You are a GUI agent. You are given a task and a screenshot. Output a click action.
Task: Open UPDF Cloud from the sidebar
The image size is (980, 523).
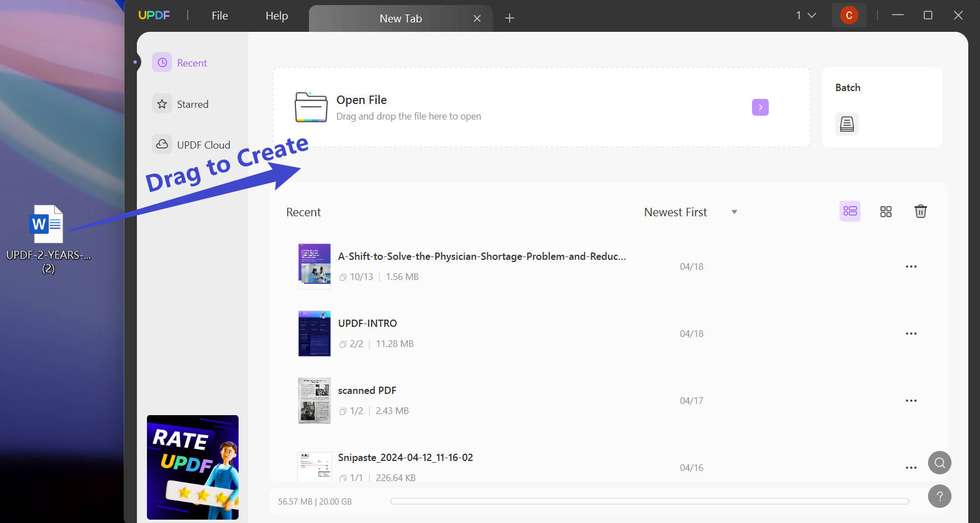(203, 144)
